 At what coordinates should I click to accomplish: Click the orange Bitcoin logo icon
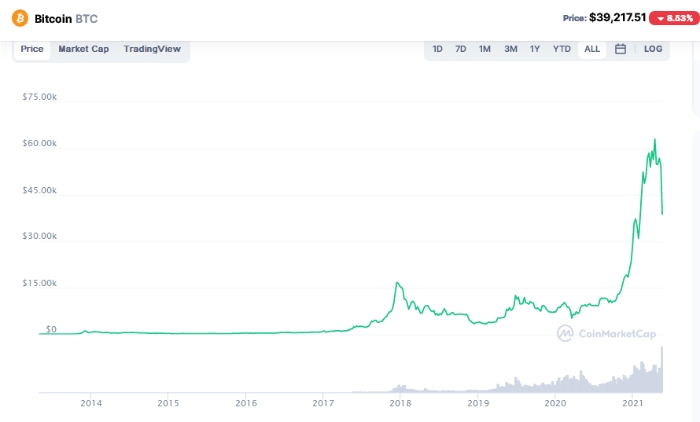19,18
